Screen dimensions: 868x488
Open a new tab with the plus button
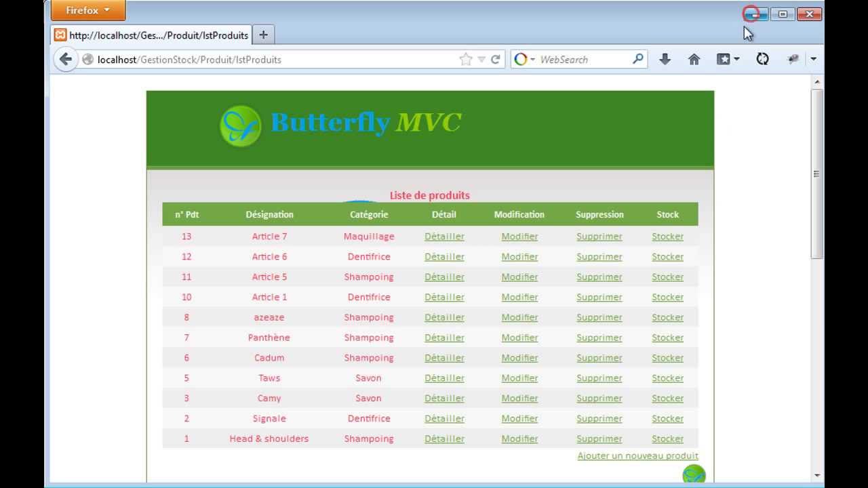[x=263, y=35]
